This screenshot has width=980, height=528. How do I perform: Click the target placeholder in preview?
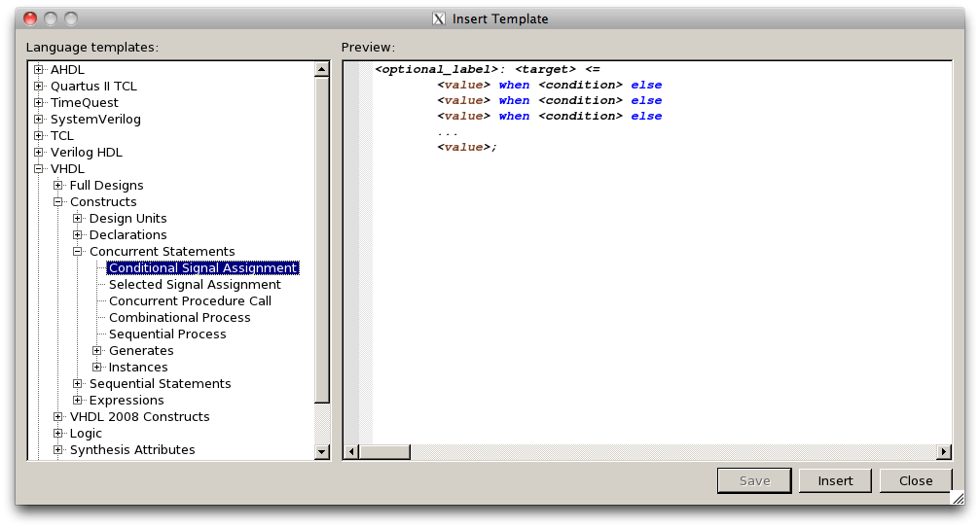[x=545, y=69]
